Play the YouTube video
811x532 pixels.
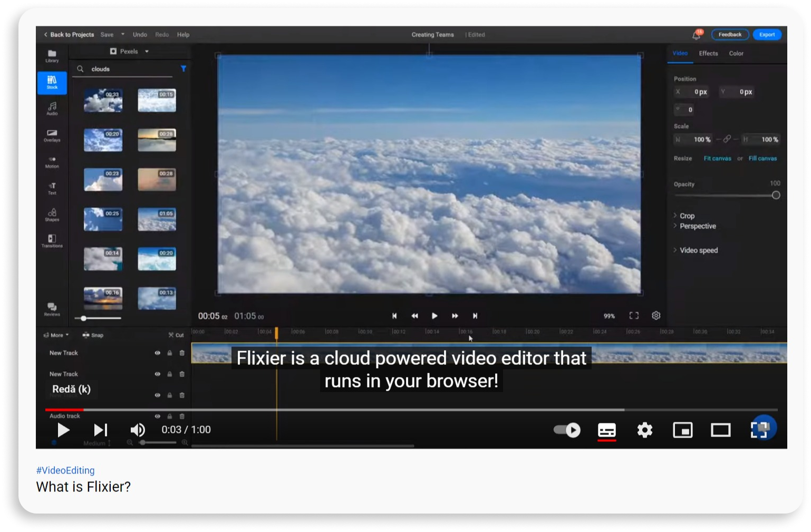63,430
